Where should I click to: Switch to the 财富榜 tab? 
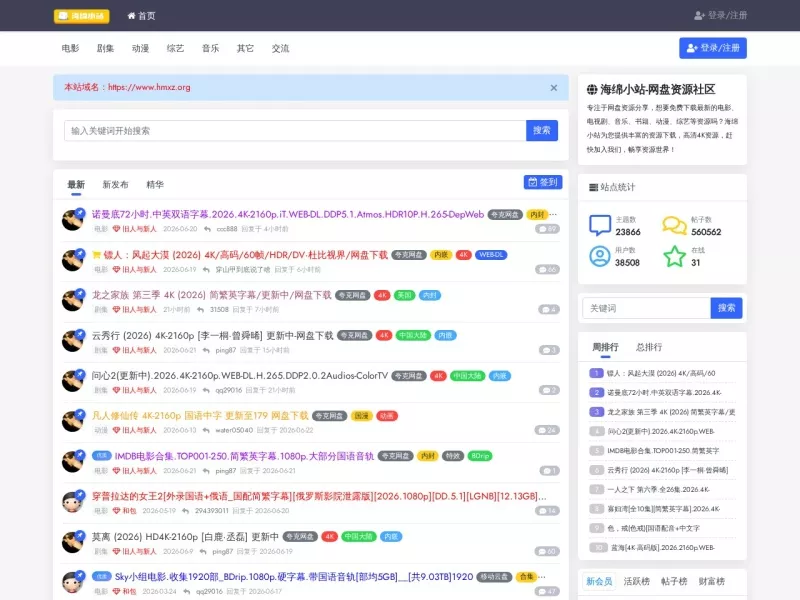(712, 582)
